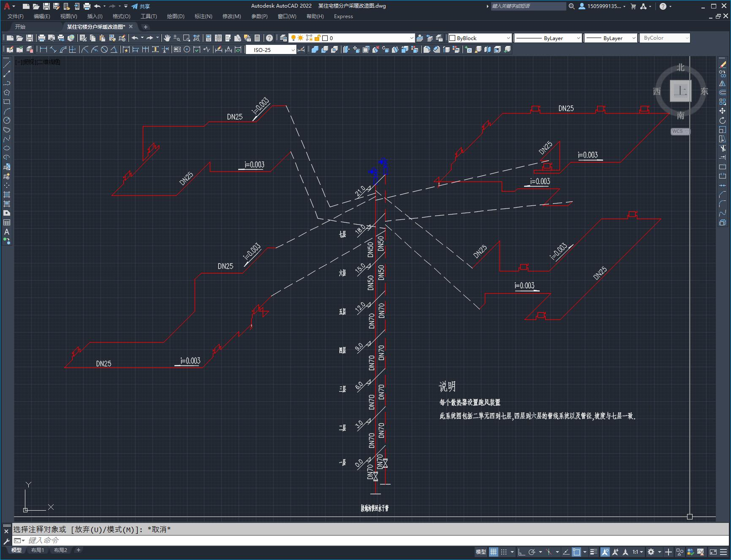Switch to the 布局1 layout tab
Screen dimensions: 731x560
[x=37, y=550]
